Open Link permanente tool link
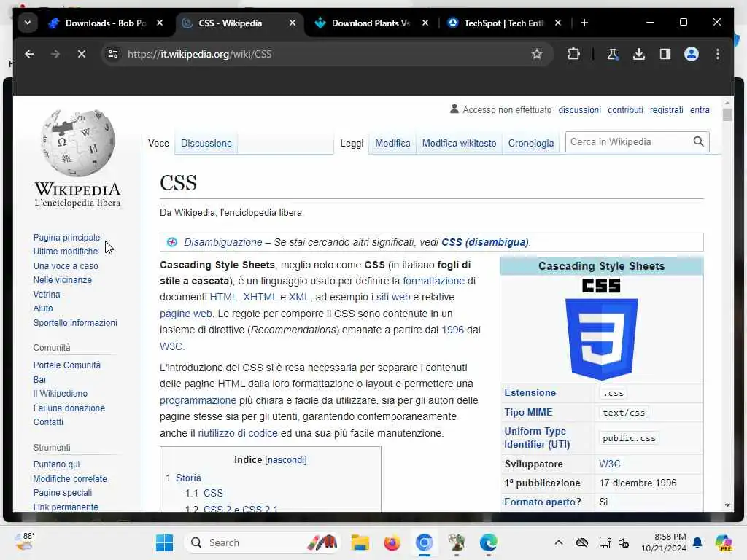The height and width of the screenshot is (560, 747). pos(66,507)
